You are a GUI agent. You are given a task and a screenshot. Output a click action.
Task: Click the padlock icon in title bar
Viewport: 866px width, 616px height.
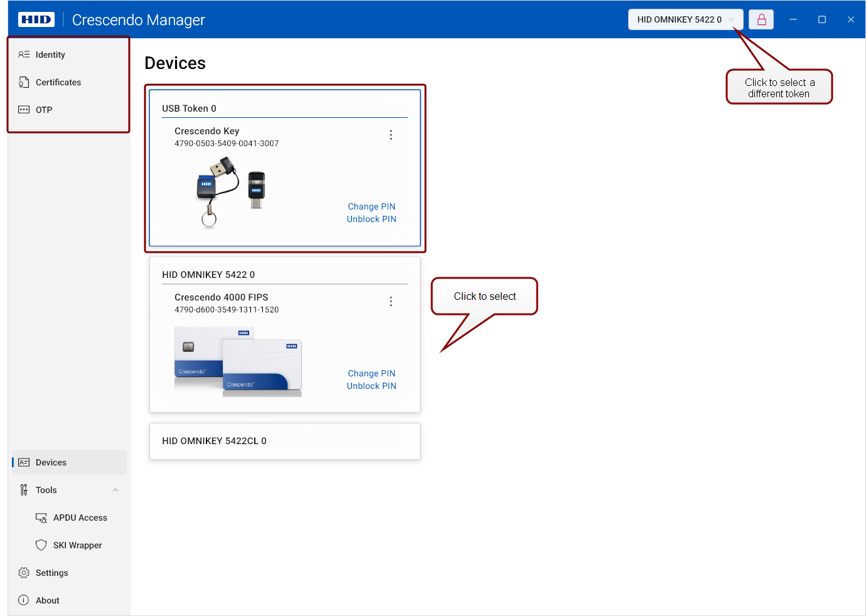coord(761,19)
